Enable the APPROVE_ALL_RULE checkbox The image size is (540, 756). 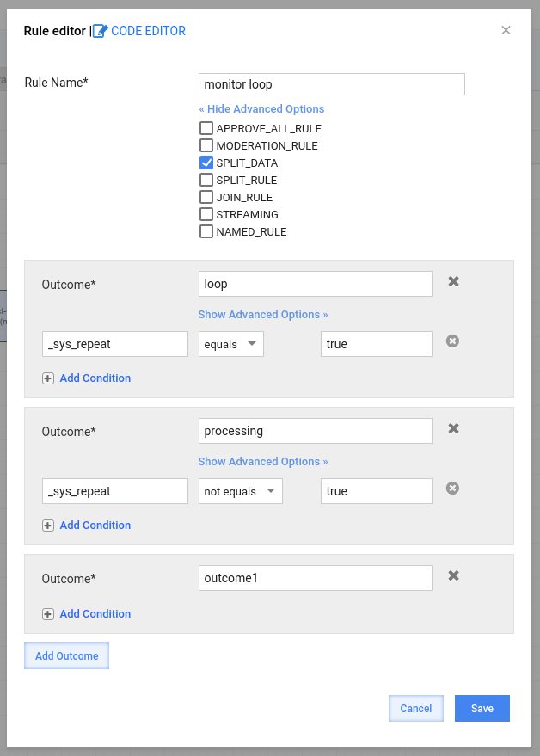click(x=206, y=128)
